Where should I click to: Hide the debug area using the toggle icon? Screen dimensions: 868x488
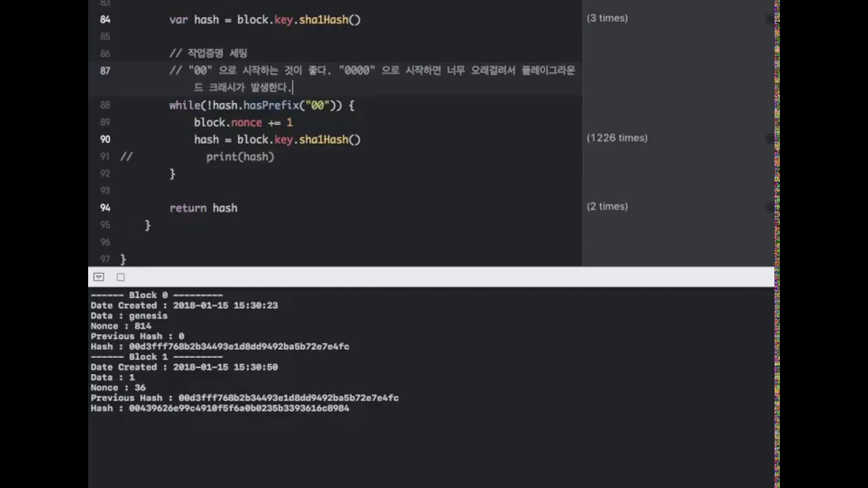coord(98,277)
